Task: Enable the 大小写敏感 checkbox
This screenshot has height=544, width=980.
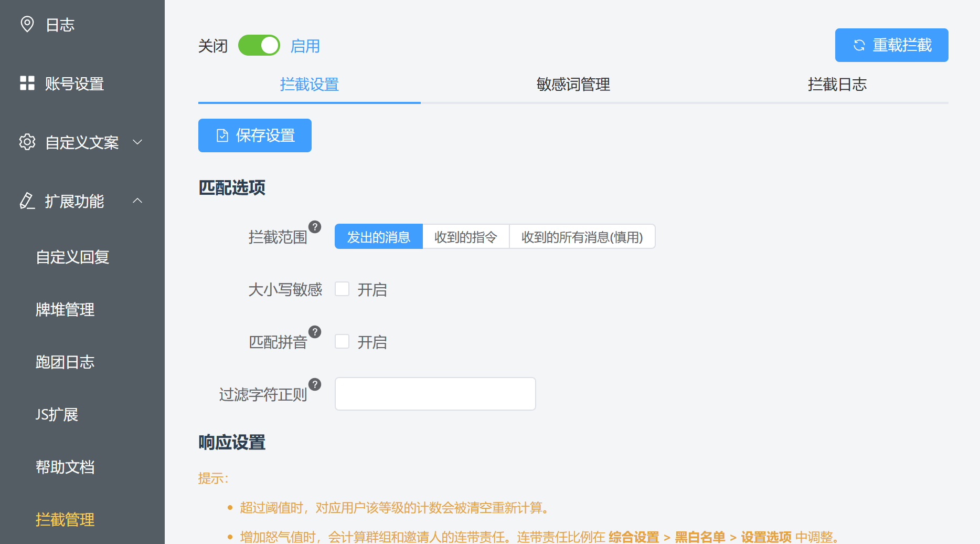Action: (x=342, y=289)
